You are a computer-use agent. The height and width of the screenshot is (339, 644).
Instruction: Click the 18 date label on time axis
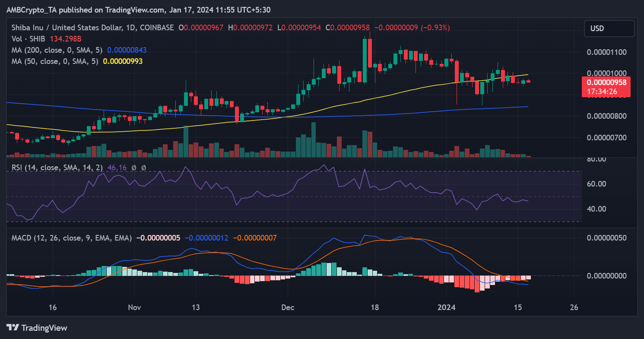point(375,307)
